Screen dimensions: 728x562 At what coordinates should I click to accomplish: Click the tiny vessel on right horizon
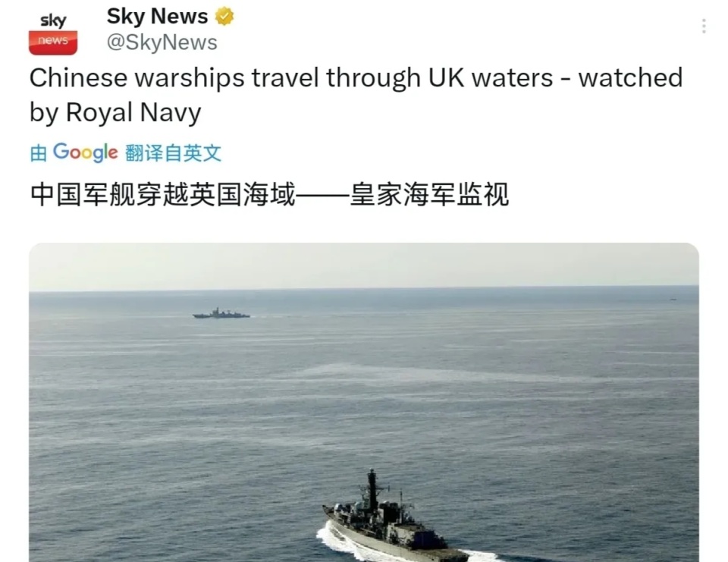click(673, 300)
